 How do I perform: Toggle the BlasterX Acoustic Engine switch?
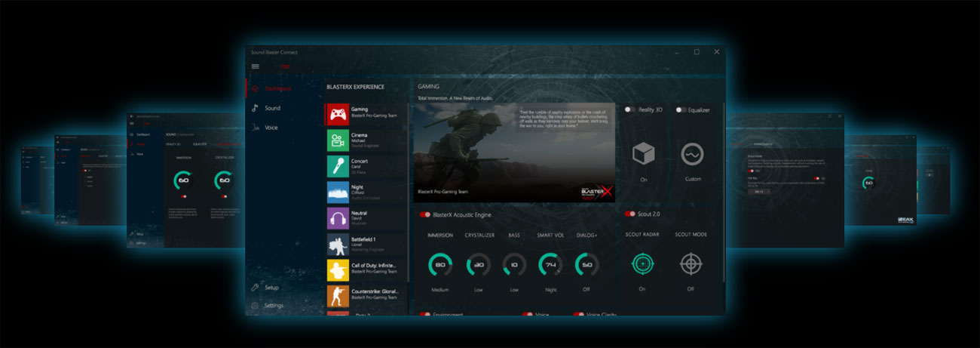coord(425,214)
